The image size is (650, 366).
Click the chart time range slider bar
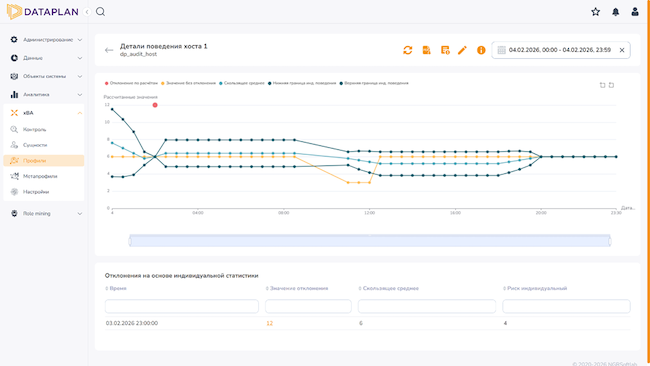coord(370,240)
